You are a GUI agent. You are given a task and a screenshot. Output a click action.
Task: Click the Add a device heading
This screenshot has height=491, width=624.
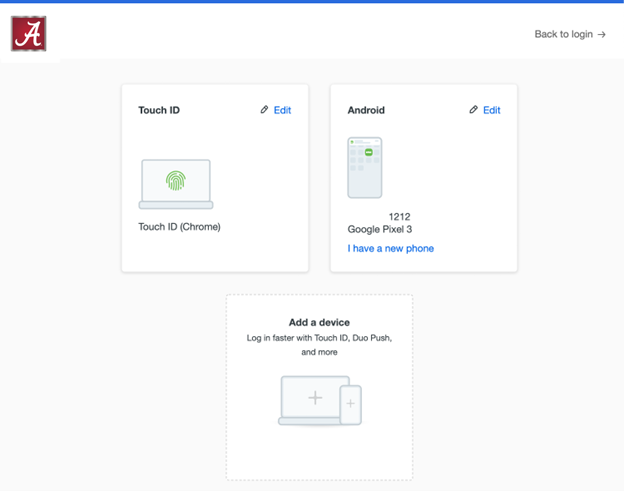tap(319, 322)
